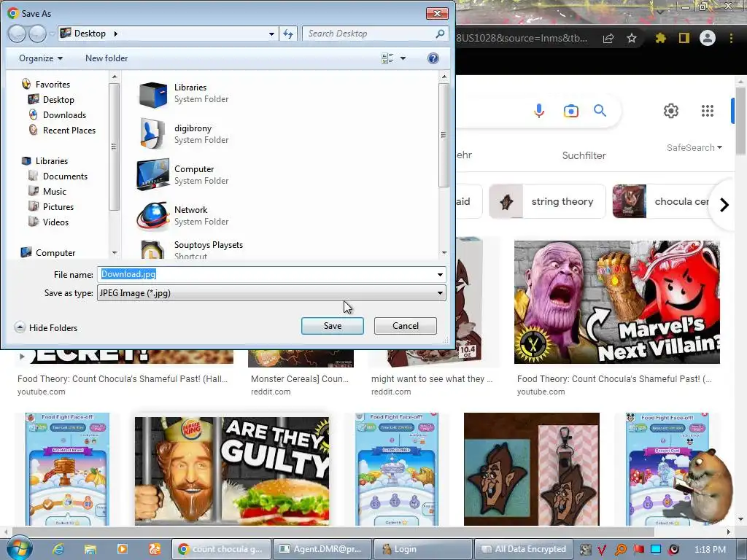The image size is (747, 560).
Task: Select Documents under Libraries
Action: coord(65,176)
